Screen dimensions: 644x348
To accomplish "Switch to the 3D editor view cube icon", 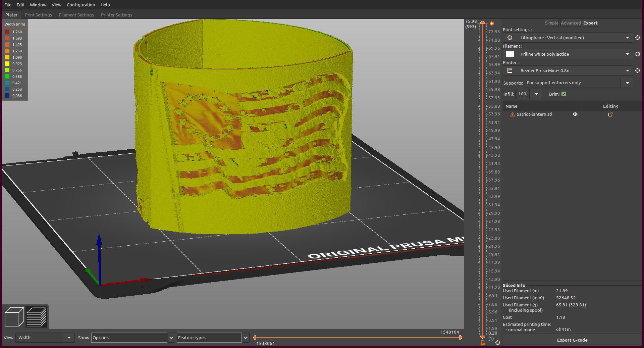I will click(14, 316).
